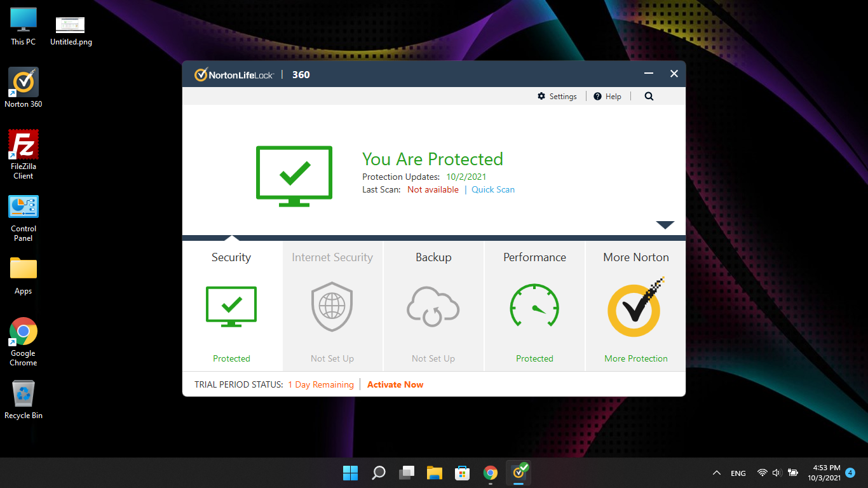Select the Security tab
This screenshot has height=488, width=868.
tap(232, 306)
